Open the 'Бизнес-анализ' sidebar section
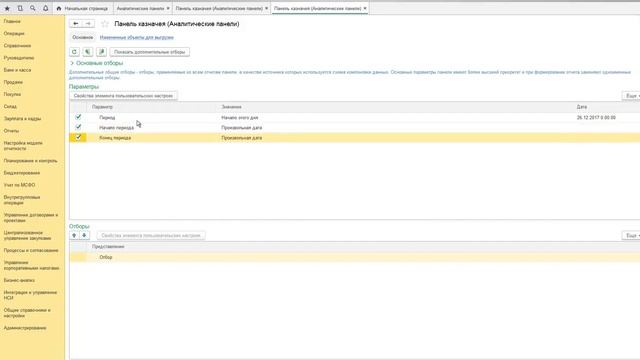This screenshot has height=360, width=640. point(19,280)
